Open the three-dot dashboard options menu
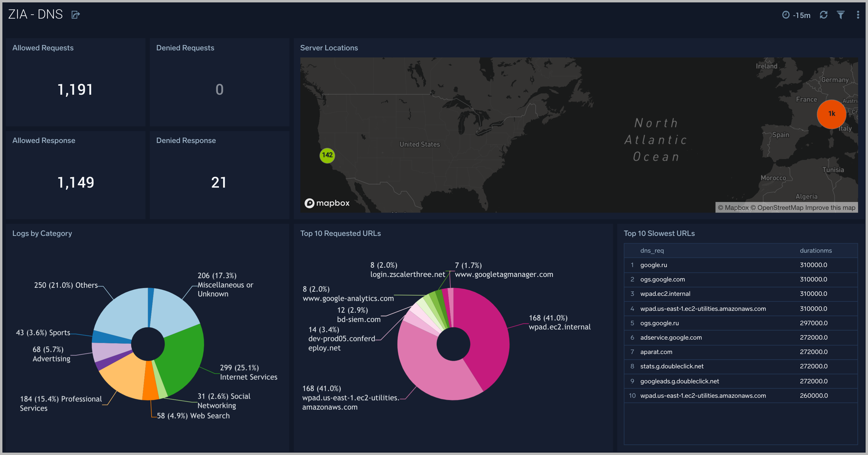868x455 pixels. [858, 15]
